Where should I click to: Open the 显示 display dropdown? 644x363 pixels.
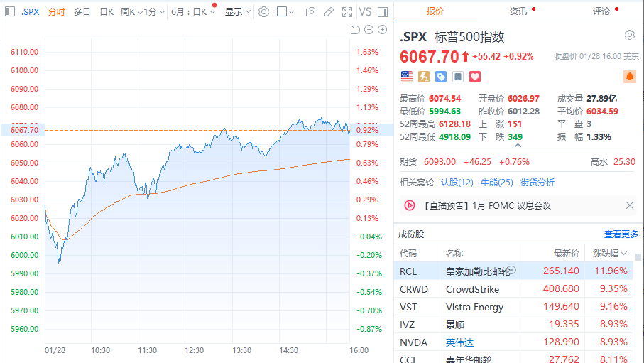tap(238, 12)
